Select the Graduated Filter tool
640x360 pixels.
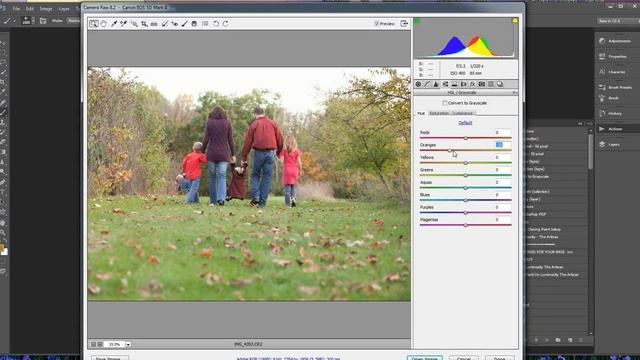(194, 24)
